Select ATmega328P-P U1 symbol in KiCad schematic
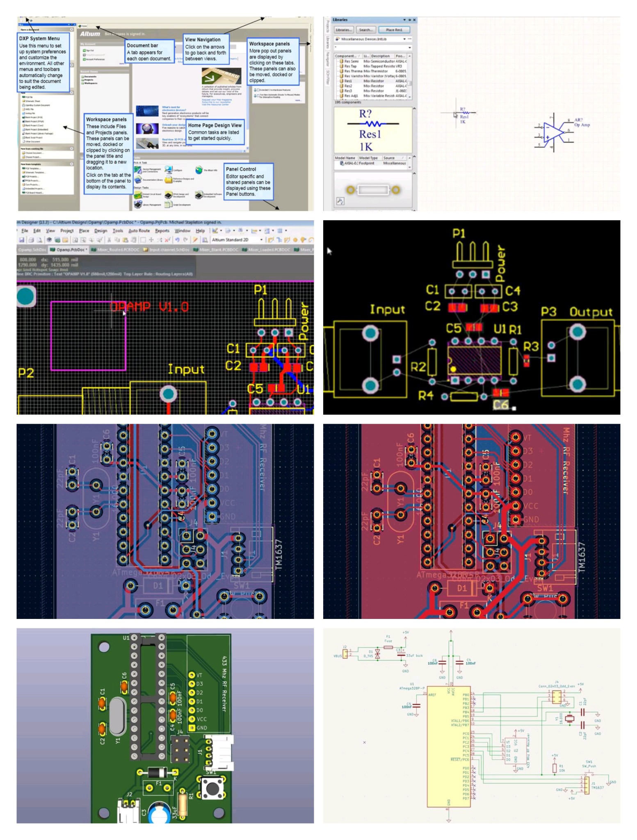 449,746
